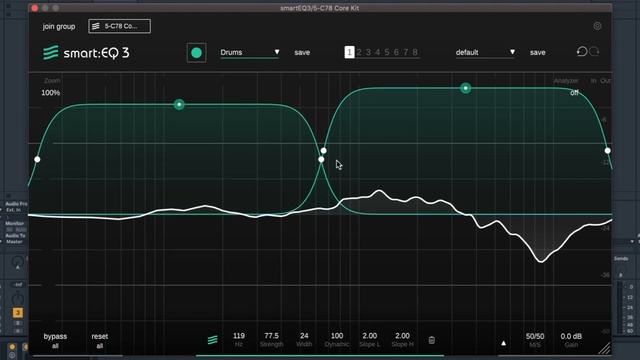Select the right band's green gain handle
Image resolution: width=640 pixels, height=360 pixels.
coord(465,88)
